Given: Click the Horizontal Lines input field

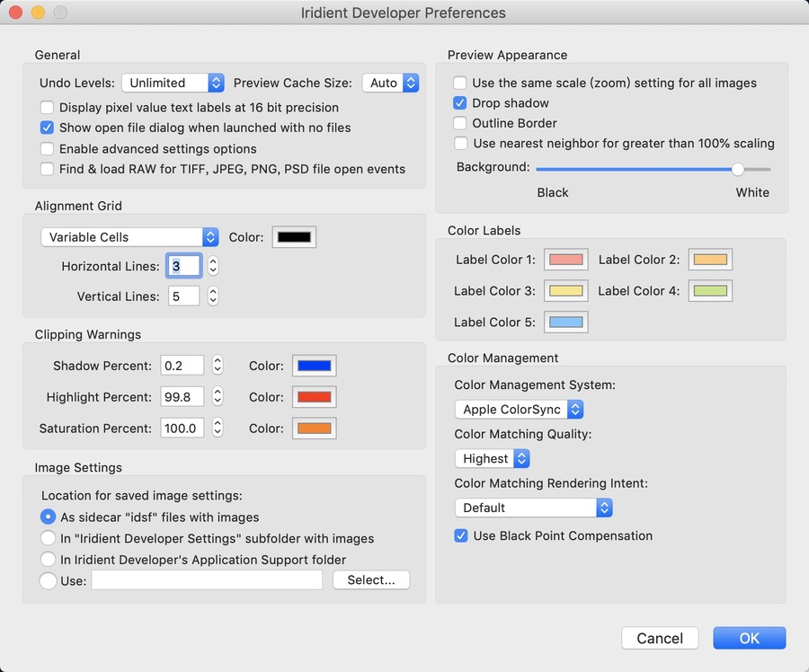Looking at the screenshot, I should pos(183,266).
